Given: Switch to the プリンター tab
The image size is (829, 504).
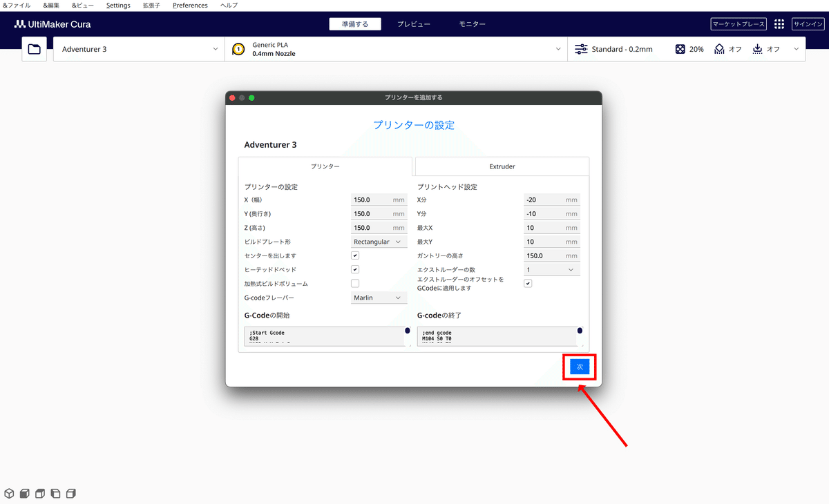Looking at the screenshot, I should tap(325, 166).
